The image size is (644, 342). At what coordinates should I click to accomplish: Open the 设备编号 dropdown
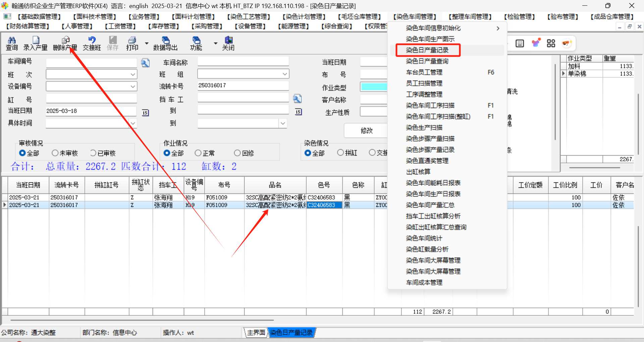(x=133, y=86)
